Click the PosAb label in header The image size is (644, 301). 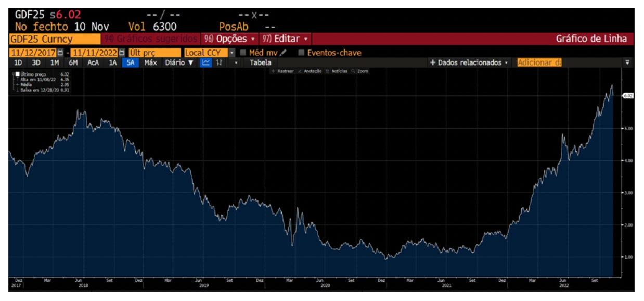click(234, 27)
